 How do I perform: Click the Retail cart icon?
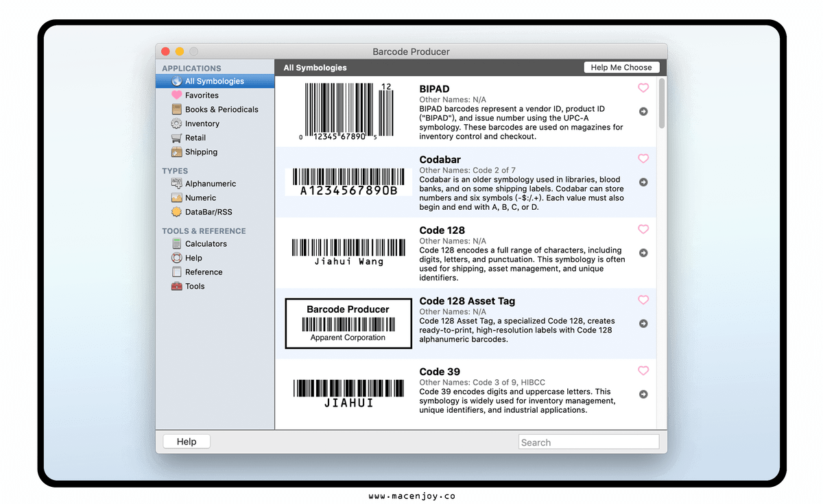point(176,138)
